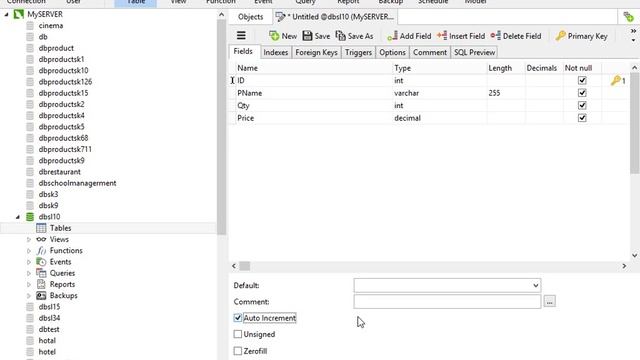The width and height of the screenshot is (640, 360).
Task: Expand the Events node
Action: (29, 262)
